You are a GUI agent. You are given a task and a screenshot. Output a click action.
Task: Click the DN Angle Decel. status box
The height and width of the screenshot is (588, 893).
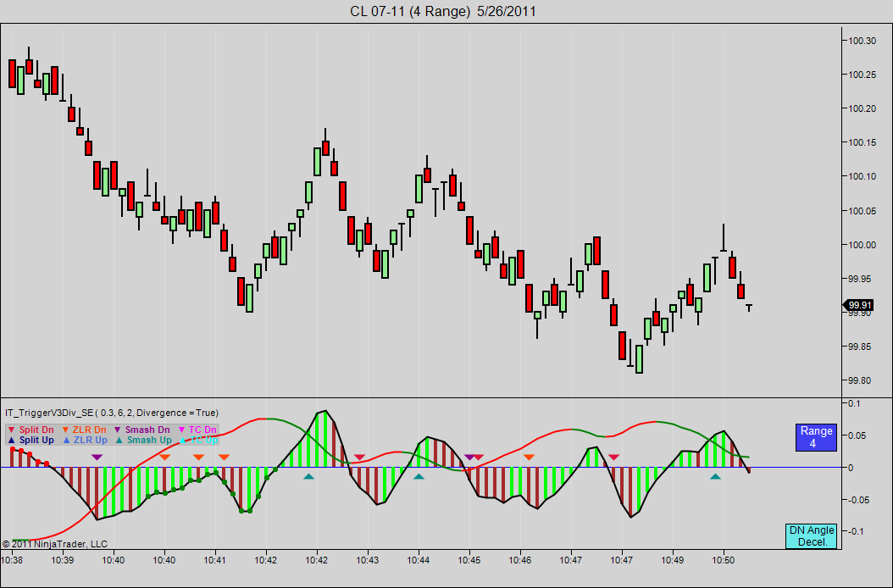tap(813, 536)
